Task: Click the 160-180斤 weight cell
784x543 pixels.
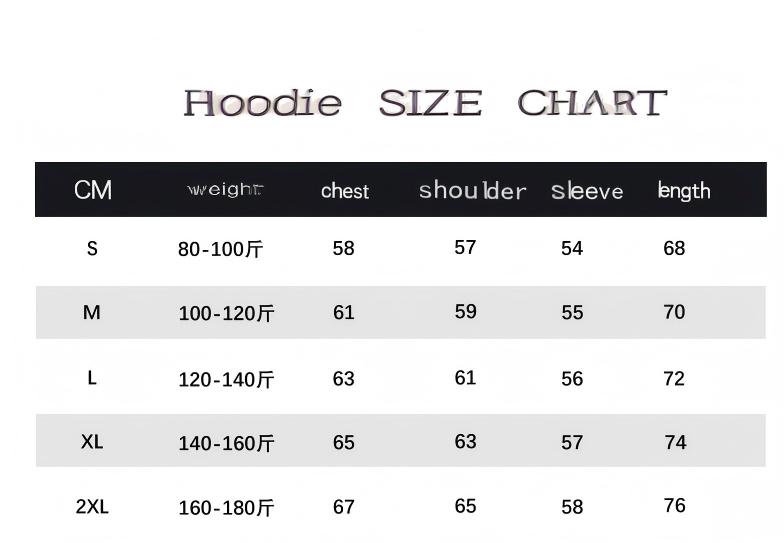Action: [x=226, y=508]
